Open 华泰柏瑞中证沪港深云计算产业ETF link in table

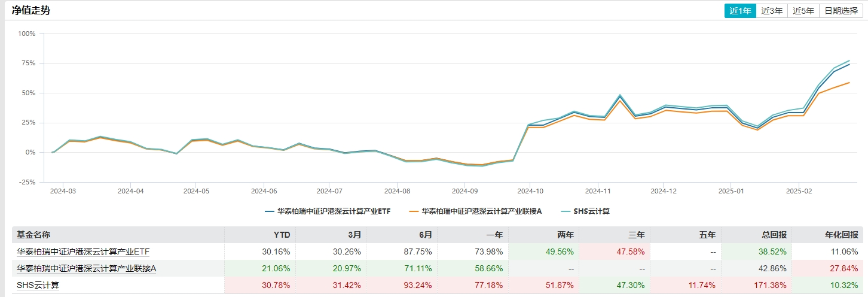pyautogui.click(x=82, y=251)
